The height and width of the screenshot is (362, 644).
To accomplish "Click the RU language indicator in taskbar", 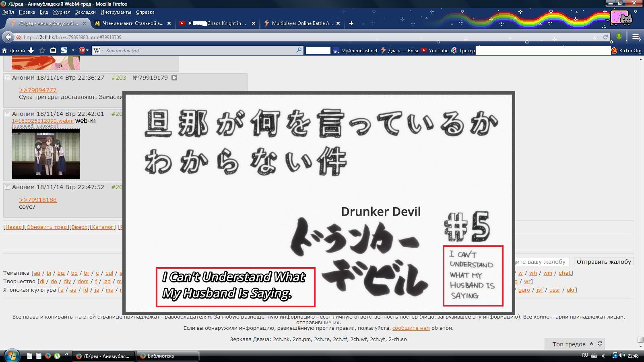I will click(585, 355).
